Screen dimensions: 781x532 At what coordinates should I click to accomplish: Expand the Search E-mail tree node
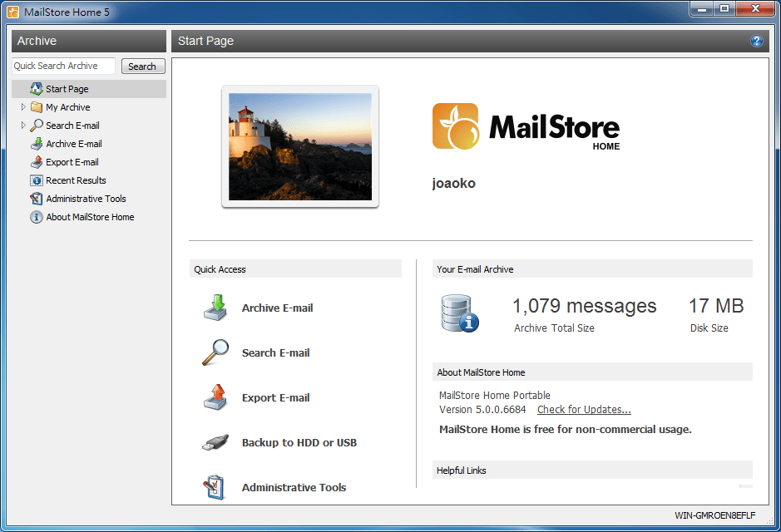[x=22, y=126]
